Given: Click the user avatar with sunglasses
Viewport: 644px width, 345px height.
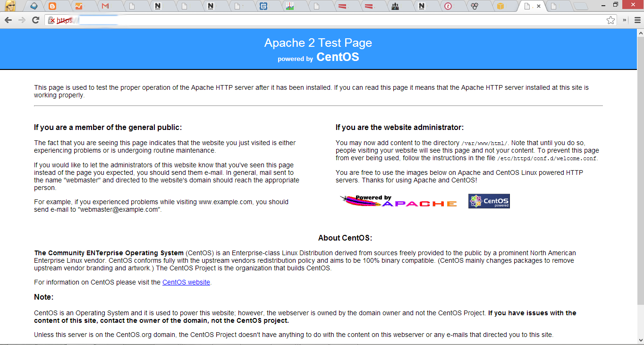Looking at the screenshot, I should click(10, 6).
